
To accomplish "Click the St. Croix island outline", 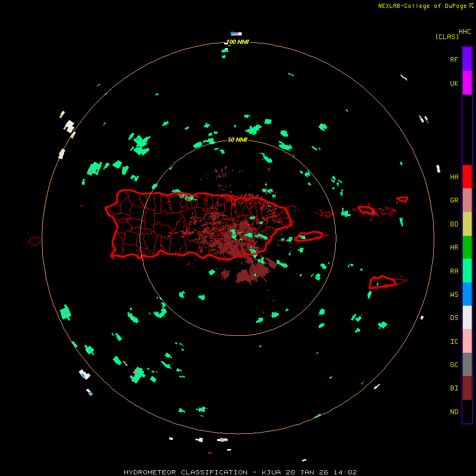I will pos(383,282).
